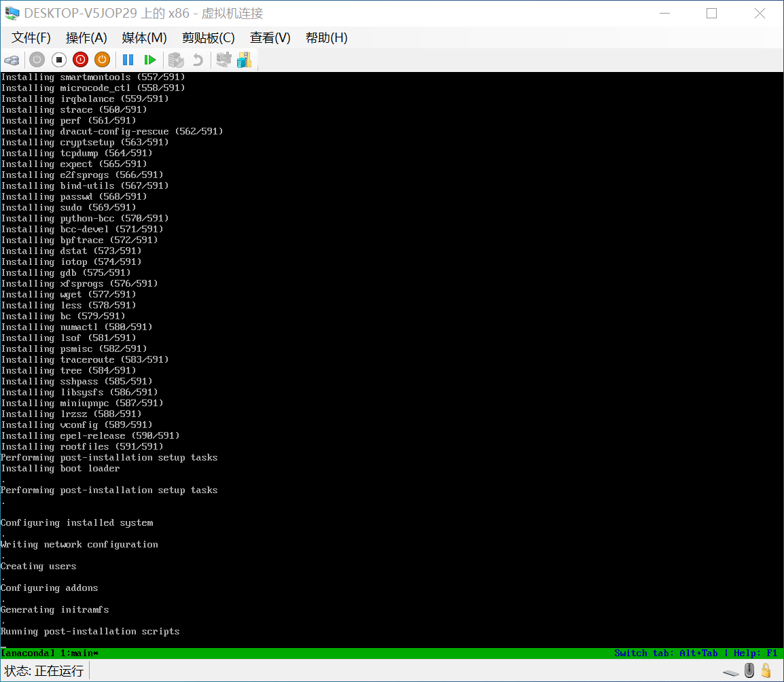Viewport: 784px width, 682px height.
Task: Click the orange Save state icon
Action: (102, 60)
